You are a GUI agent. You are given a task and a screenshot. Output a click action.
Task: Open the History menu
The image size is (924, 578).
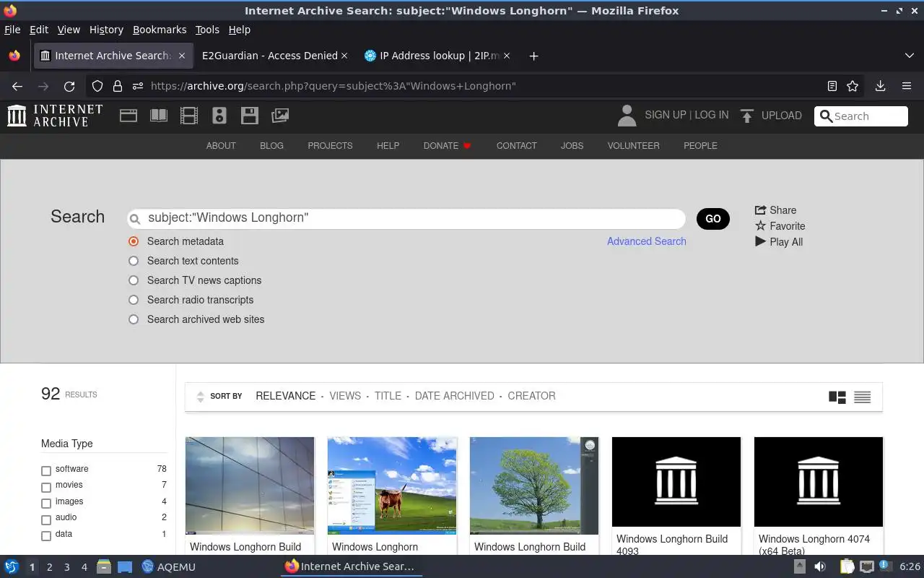[x=106, y=30]
